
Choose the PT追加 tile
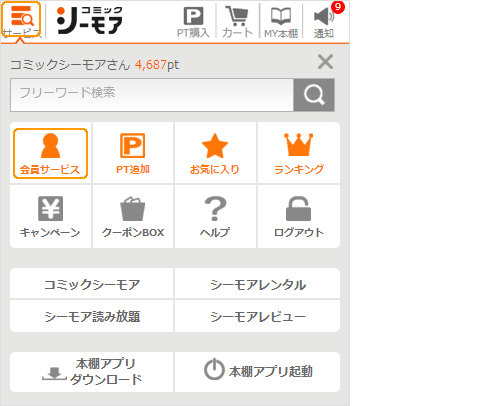[x=133, y=153]
